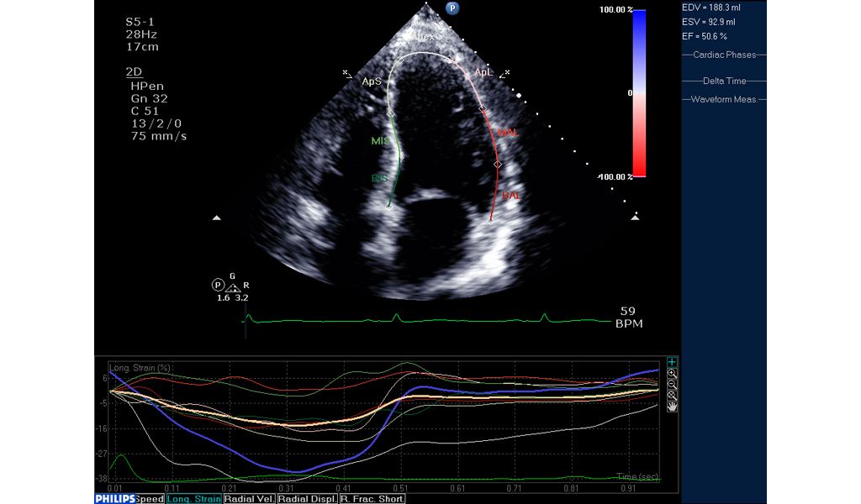Click the 100.00 % top scale label
This screenshot has height=504, width=861.
(615, 10)
